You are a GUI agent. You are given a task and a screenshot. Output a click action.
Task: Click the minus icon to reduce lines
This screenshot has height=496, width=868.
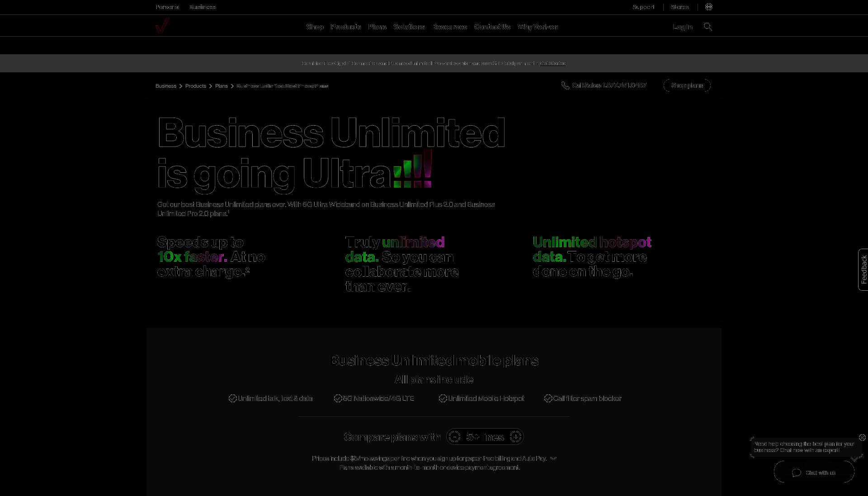point(455,437)
